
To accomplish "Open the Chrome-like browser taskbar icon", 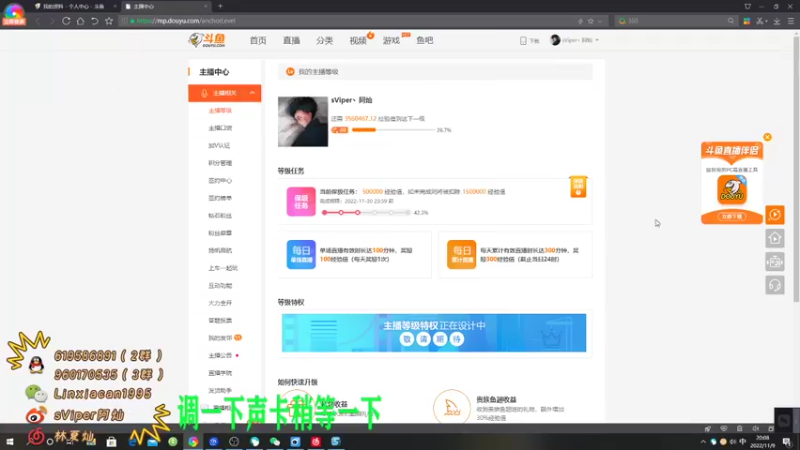I will pos(193,442).
